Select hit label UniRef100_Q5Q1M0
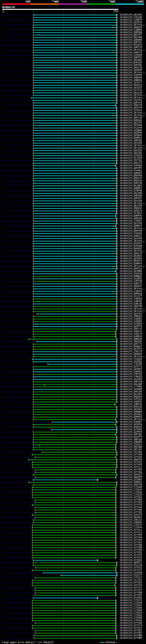Viewport: 146px width, 644px height. tap(131, 342)
